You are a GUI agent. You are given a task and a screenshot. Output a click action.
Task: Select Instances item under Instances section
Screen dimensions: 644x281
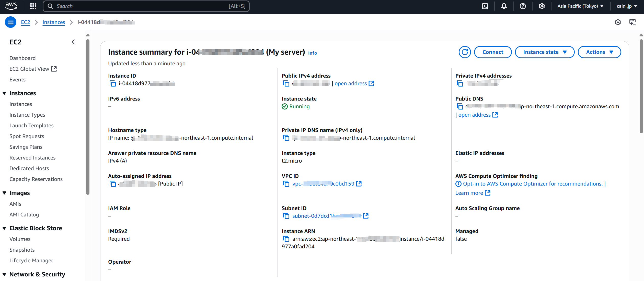tap(21, 104)
